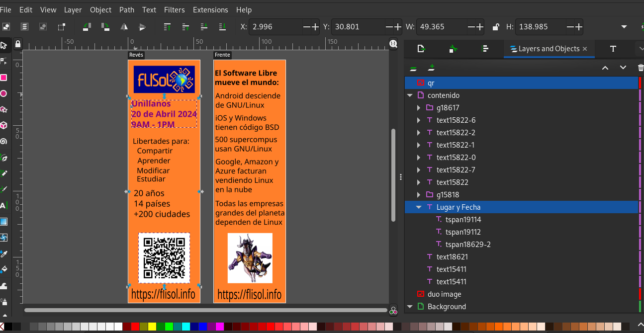
Task: Delete the selected layer item
Action: point(641,68)
